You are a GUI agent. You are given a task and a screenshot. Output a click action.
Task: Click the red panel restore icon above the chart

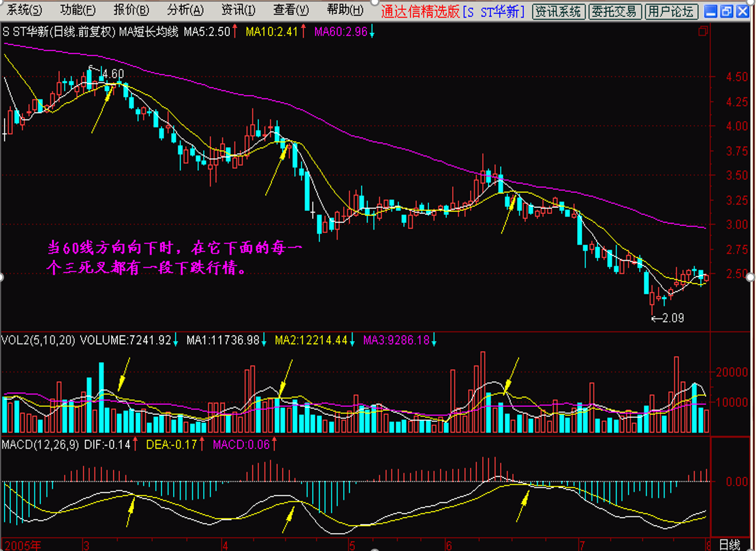[x=703, y=31]
